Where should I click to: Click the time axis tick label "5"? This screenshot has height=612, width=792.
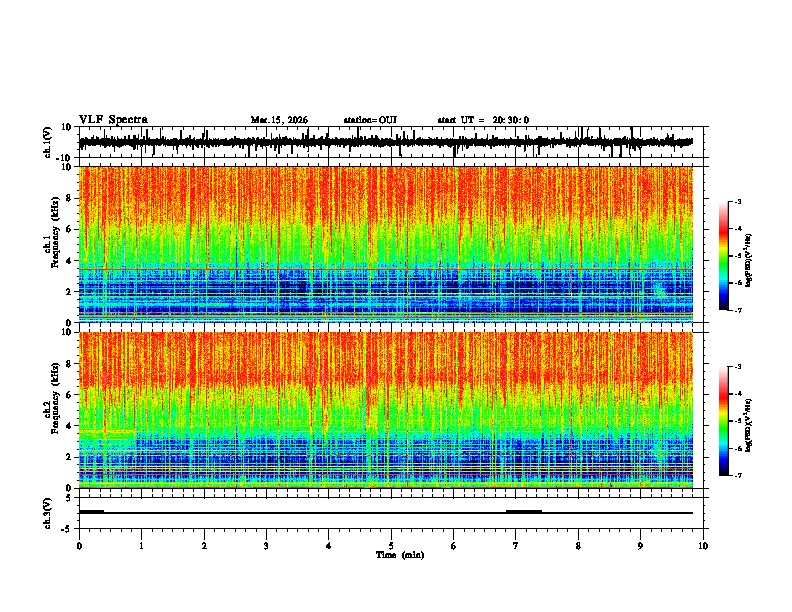391,546
